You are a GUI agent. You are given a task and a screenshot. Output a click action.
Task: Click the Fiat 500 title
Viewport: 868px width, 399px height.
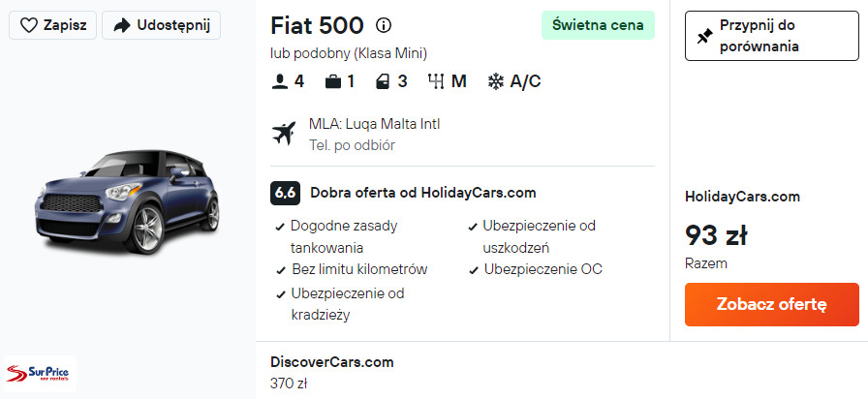317,25
